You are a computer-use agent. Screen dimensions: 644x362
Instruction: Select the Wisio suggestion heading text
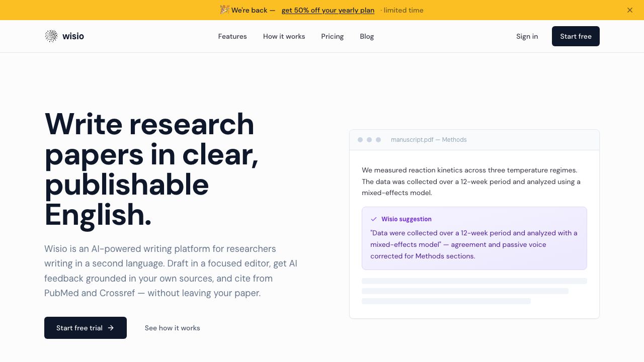(407, 219)
